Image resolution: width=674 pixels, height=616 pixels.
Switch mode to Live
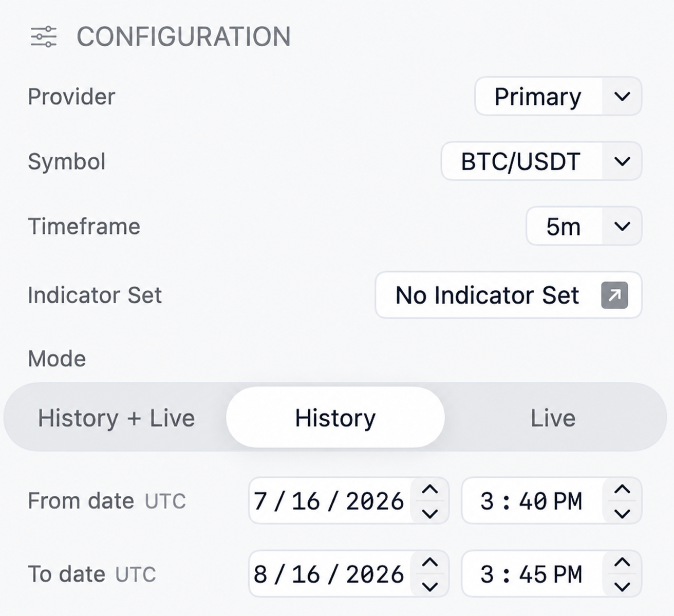click(x=553, y=418)
